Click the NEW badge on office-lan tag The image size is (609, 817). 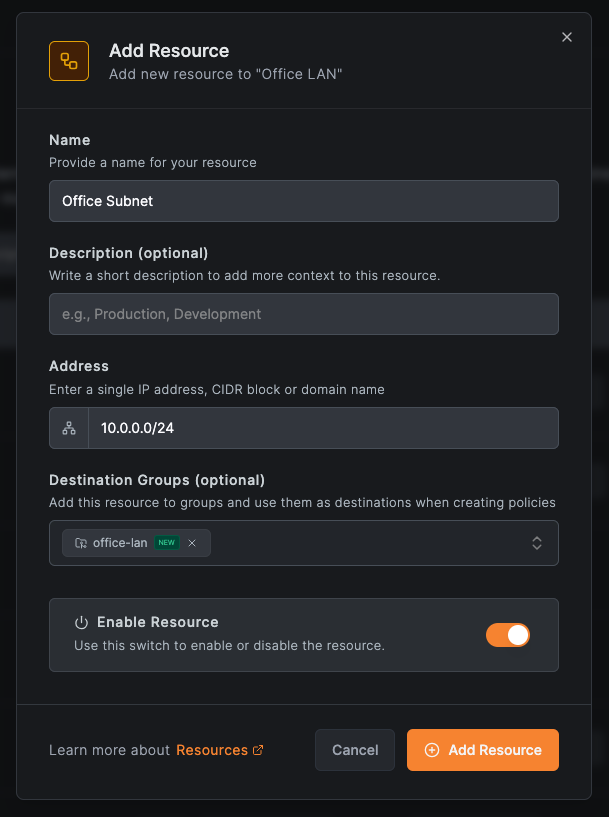pyautogui.click(x=166, y=543)
